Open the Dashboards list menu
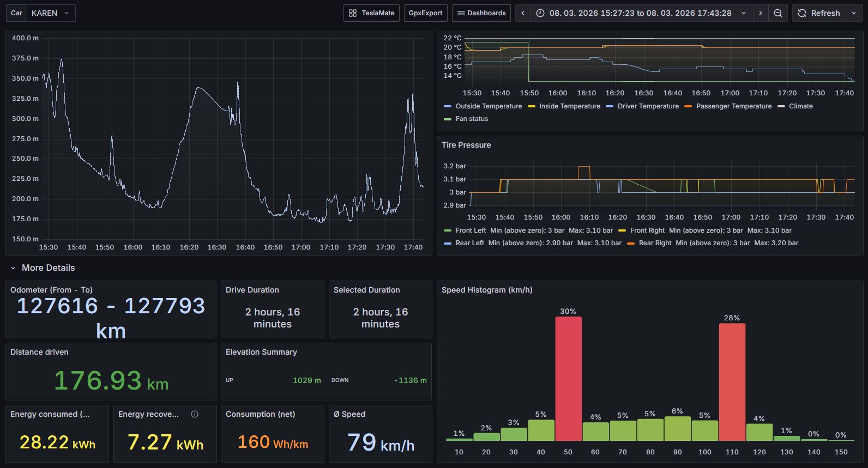868x468 pixels. click(x=481, y=13)
